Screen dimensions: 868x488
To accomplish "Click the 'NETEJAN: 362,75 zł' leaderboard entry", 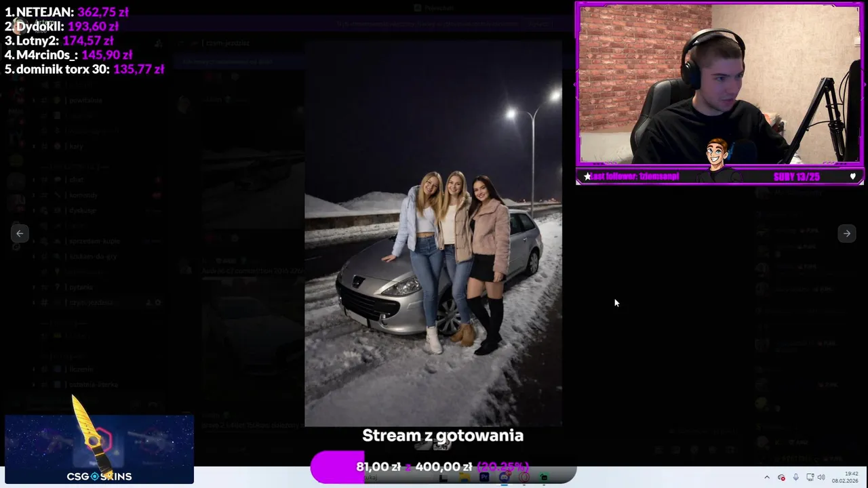I will (x=66, y=12).
